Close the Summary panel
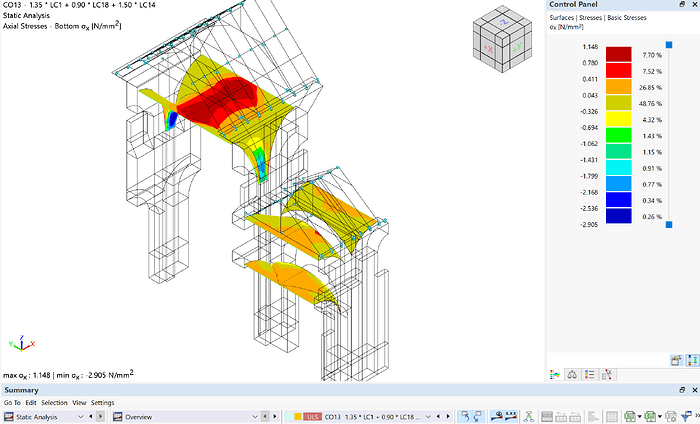700x424 pixels. click(694, 390)
